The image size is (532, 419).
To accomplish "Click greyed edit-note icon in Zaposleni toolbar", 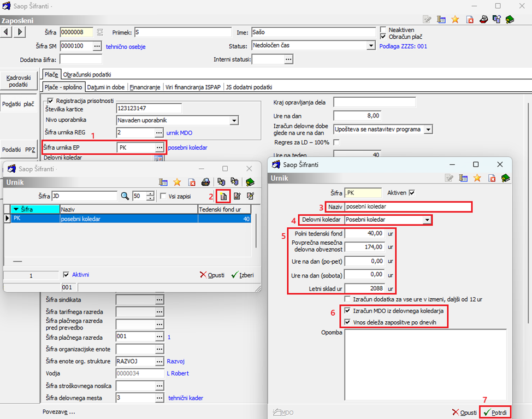I will coord(427,20).
